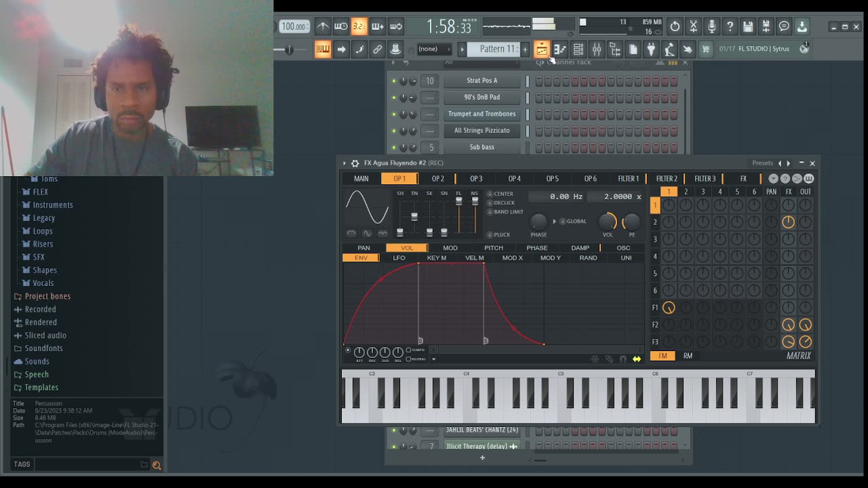Image resolution: width=868 pixels, height=488 pixels.
Task: Select the 90's DnB Pad channel
Action: 482,97
